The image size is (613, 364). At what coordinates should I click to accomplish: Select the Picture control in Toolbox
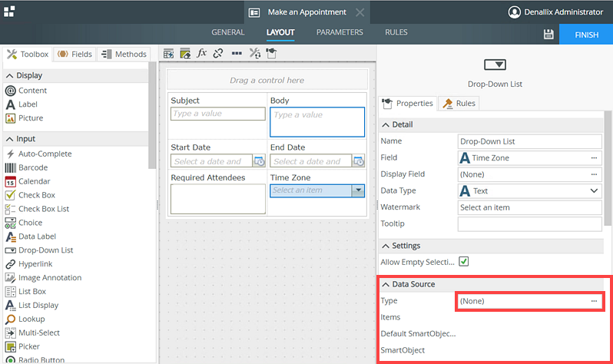[31, 118]
